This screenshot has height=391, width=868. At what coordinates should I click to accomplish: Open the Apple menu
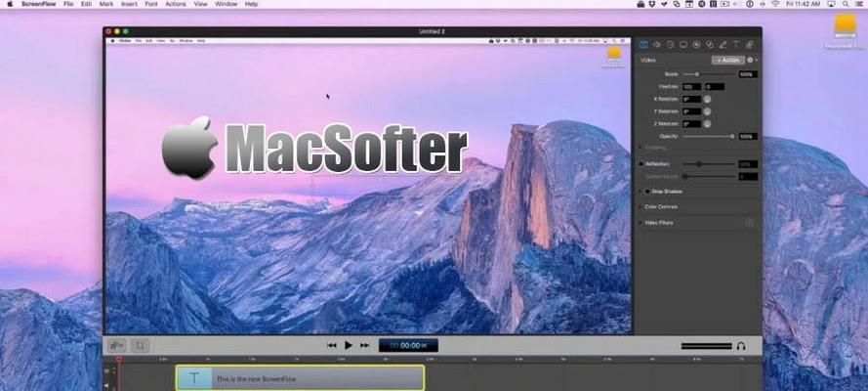[10, 4]
